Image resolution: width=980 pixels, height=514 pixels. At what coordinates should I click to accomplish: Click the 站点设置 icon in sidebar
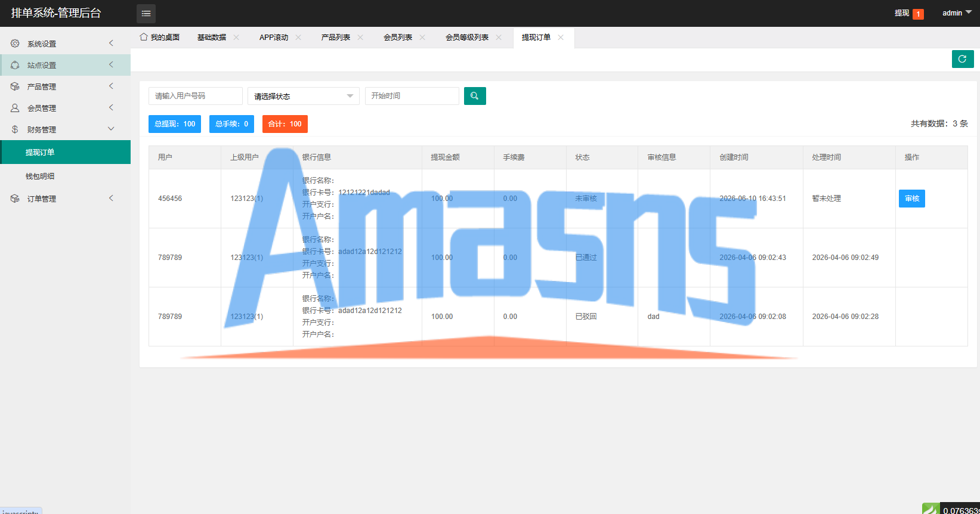[15, 65]
